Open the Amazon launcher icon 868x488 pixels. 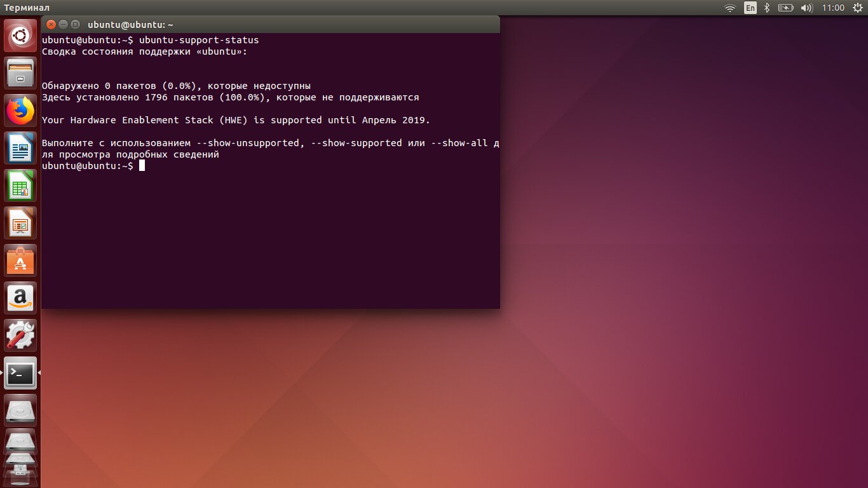tap(21, 298)
